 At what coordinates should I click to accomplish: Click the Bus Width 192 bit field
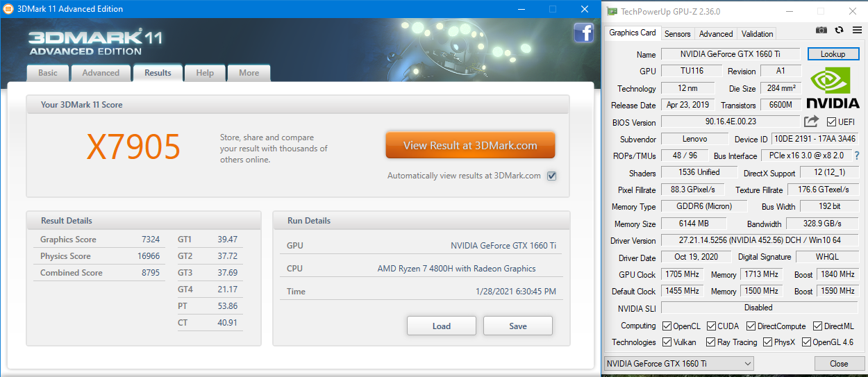pos(829,206)
